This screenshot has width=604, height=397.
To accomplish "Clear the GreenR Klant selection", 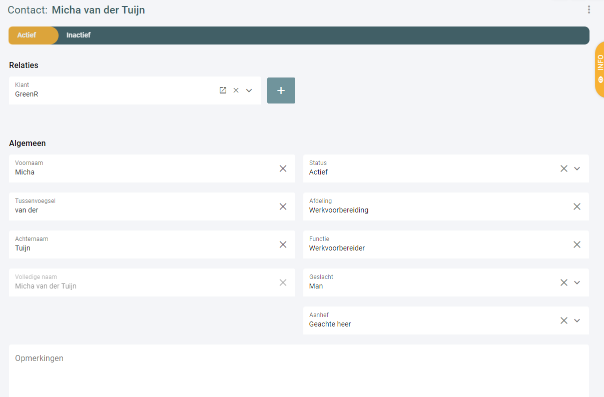I will pyautogui.click(x=236, y=90).
